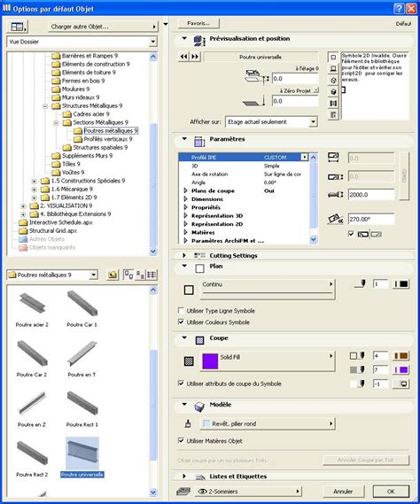Click the next object arrow button
Image resolution: width=420 pixels, height=504 pixels.
pos(195,57)
